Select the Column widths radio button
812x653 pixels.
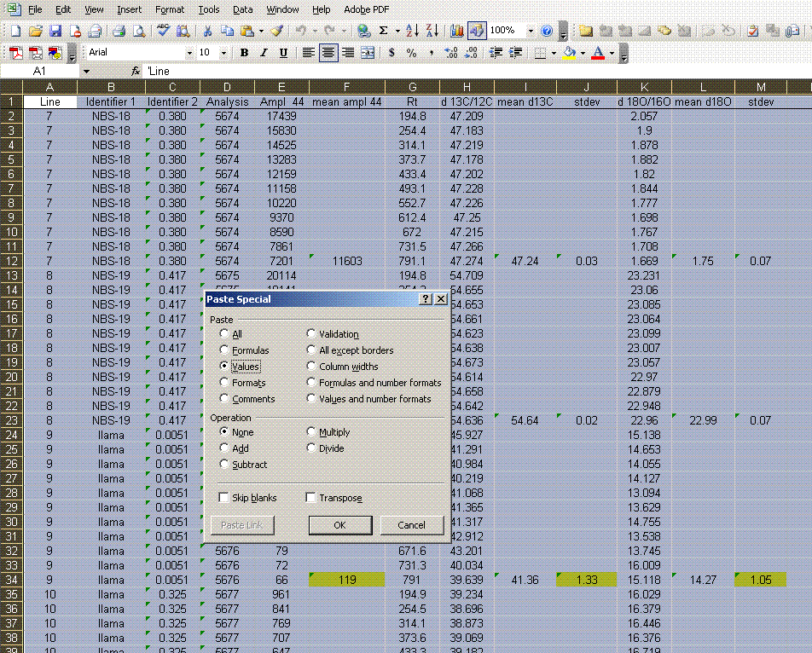click(x=310, y=366)
